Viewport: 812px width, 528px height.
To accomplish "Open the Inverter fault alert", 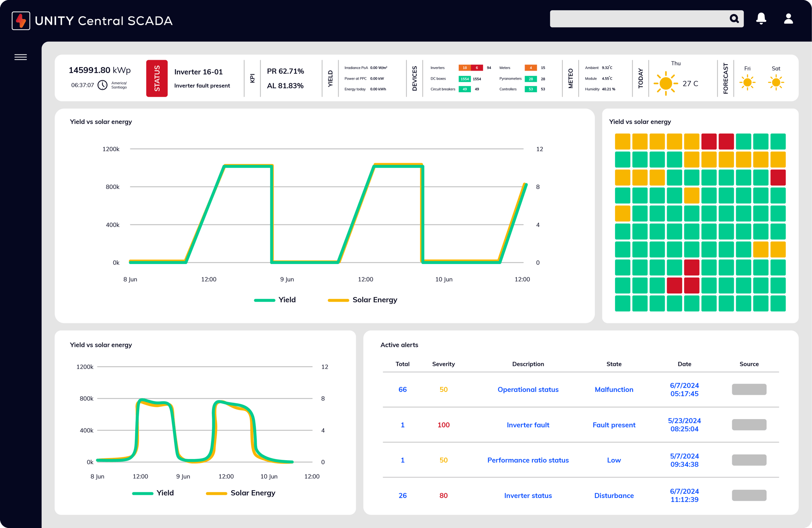I will [528, 425].
